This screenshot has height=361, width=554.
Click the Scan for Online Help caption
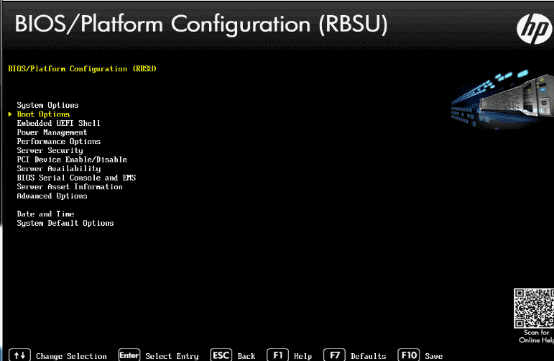coord(536,336)
